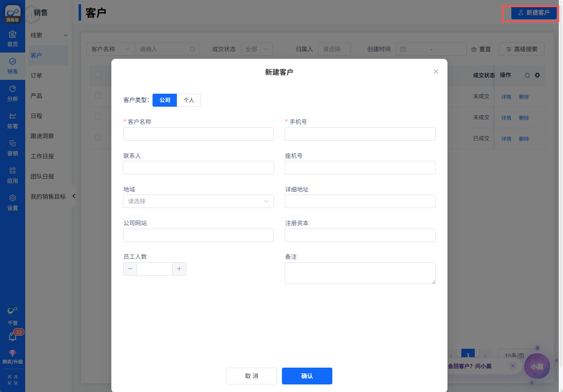563x392 pixels.
Task: Open 工作日报 in the sales menu
Action: [42, 156]
